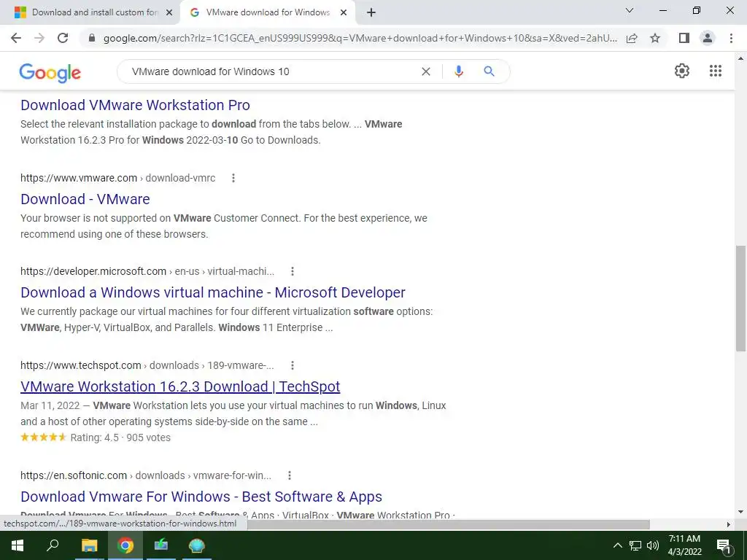Screen dimensions: 747x560
Task: Select VMware download for Windows tab
Action: (x=268, y=12)
